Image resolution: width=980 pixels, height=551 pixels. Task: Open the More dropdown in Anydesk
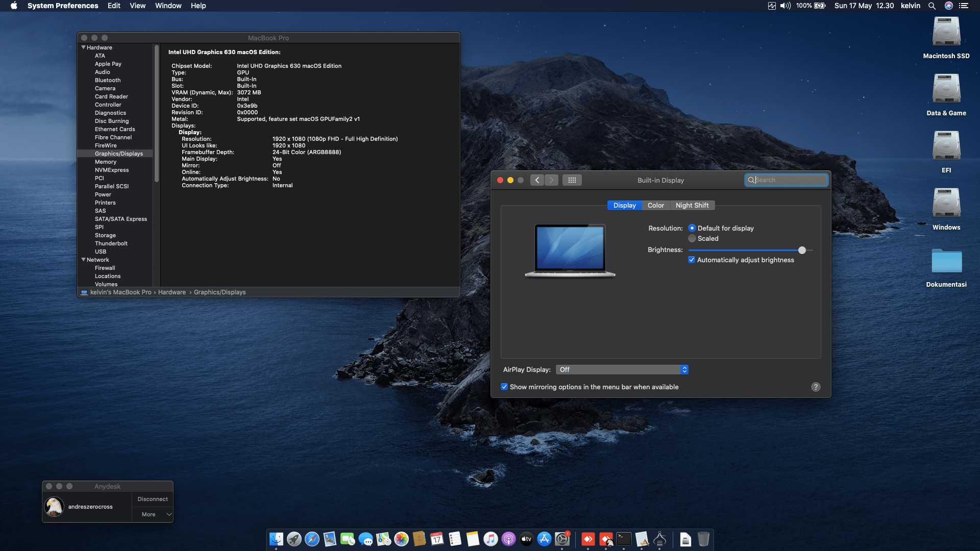pyautogui.click(x=153, y=514)
